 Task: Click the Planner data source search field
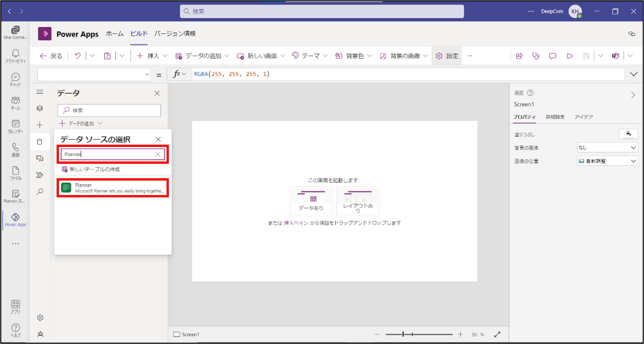(113, 154)
